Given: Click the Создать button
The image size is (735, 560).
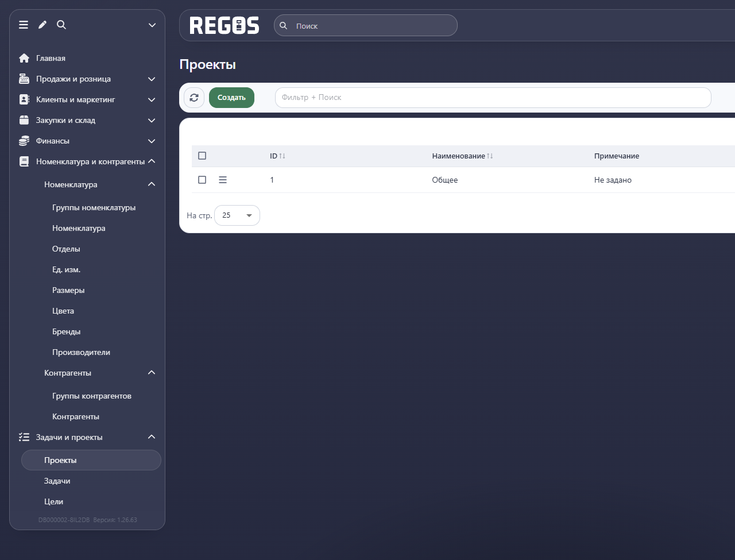Looking at the screenshot, I should point(231,98).
